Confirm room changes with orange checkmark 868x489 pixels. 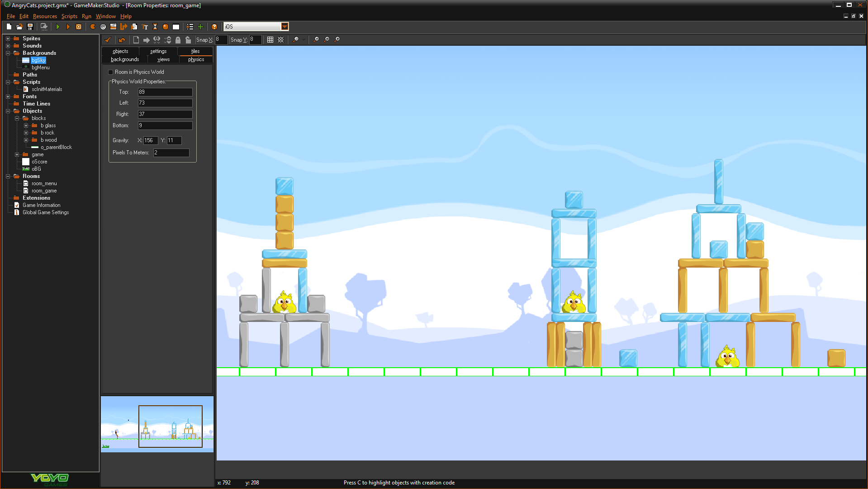pos(108,39)
